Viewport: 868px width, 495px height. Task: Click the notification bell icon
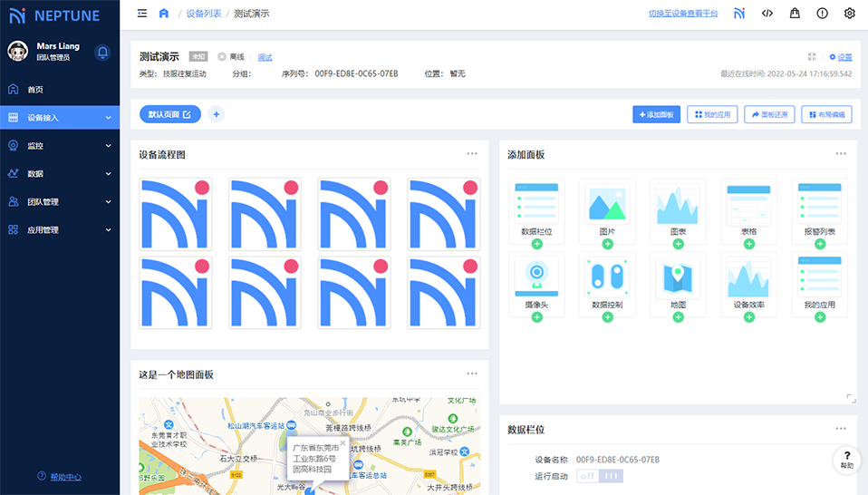click(x=102, y=52)
